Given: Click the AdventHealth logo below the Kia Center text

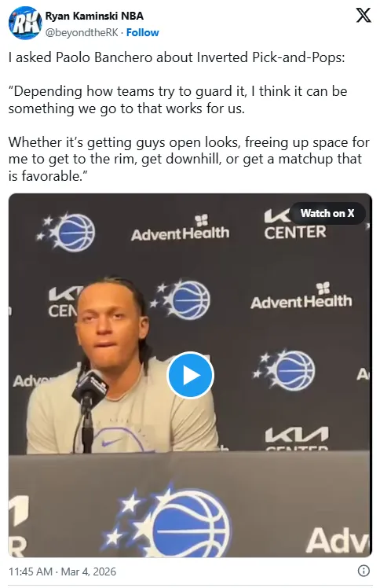Looking at the screenshot, I should (301, 296).
